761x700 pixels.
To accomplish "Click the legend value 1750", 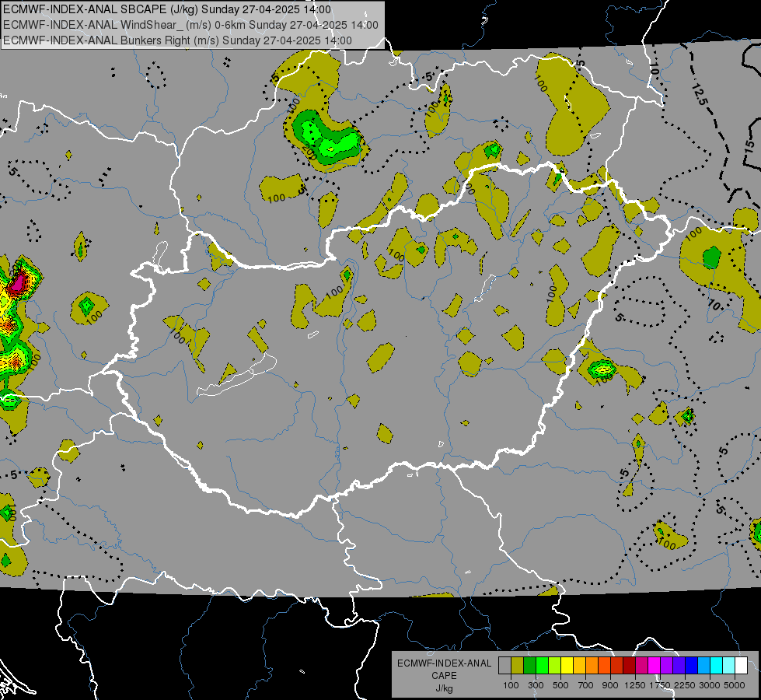I will [660, 685].
